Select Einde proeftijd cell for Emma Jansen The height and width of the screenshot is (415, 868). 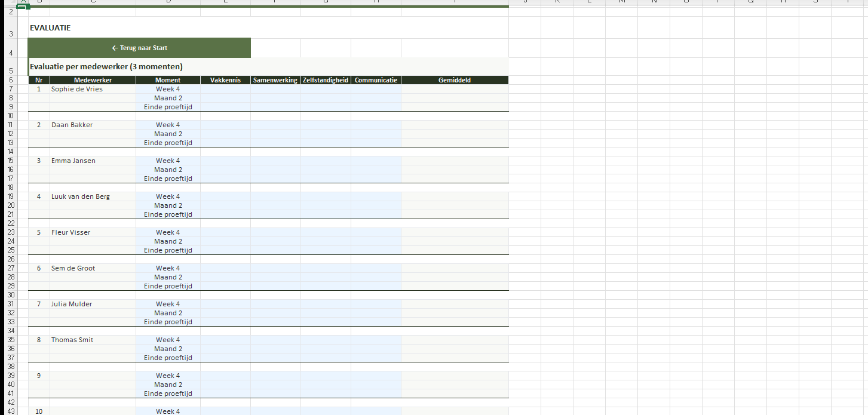[168, 179]
